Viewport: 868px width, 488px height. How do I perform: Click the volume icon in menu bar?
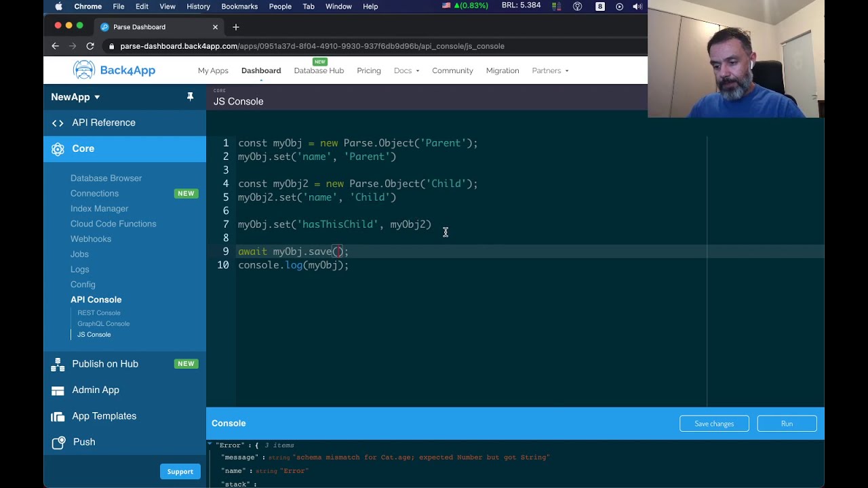pos(637,6)
